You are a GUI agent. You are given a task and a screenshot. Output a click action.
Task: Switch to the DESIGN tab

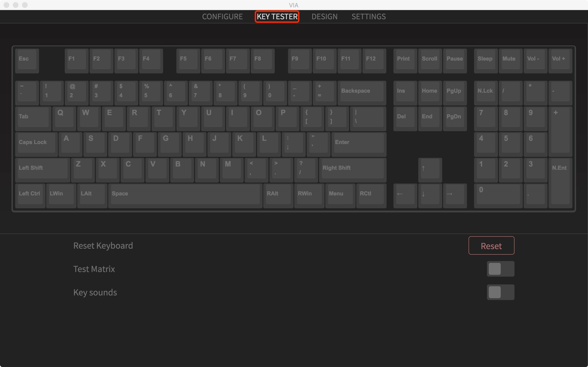[324, 17]
